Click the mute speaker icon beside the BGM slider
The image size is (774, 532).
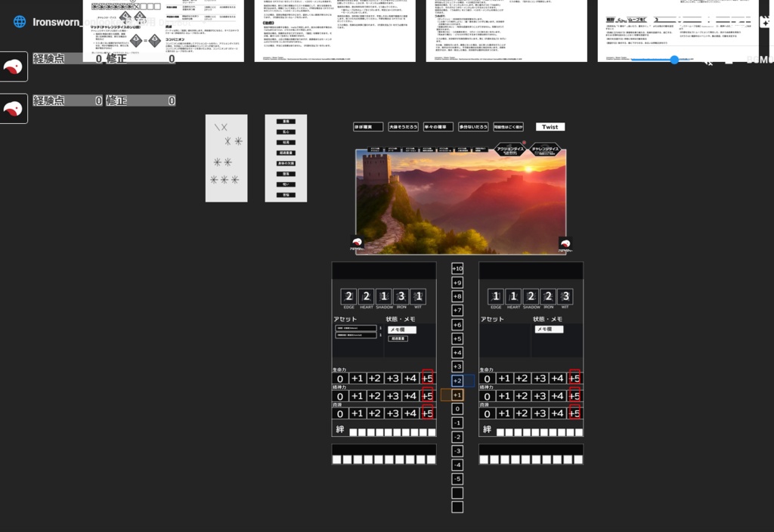click(708, 61)
